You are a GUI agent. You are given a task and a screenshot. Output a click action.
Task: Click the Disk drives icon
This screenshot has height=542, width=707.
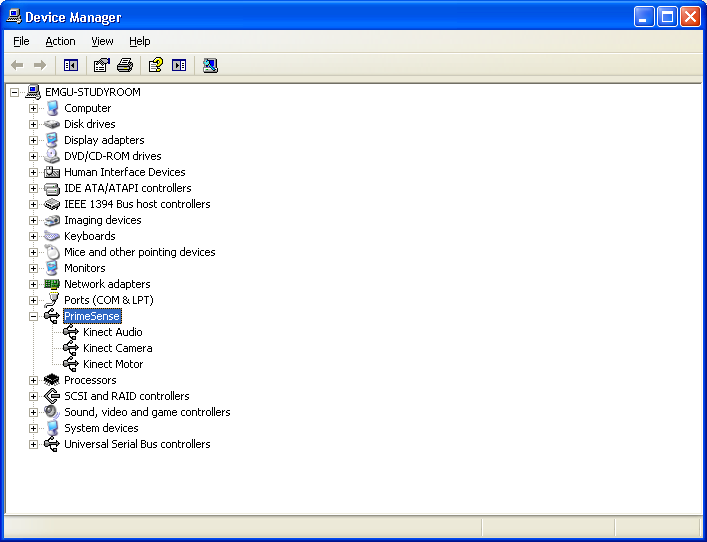pyautogui.click(x=52, y=124)
